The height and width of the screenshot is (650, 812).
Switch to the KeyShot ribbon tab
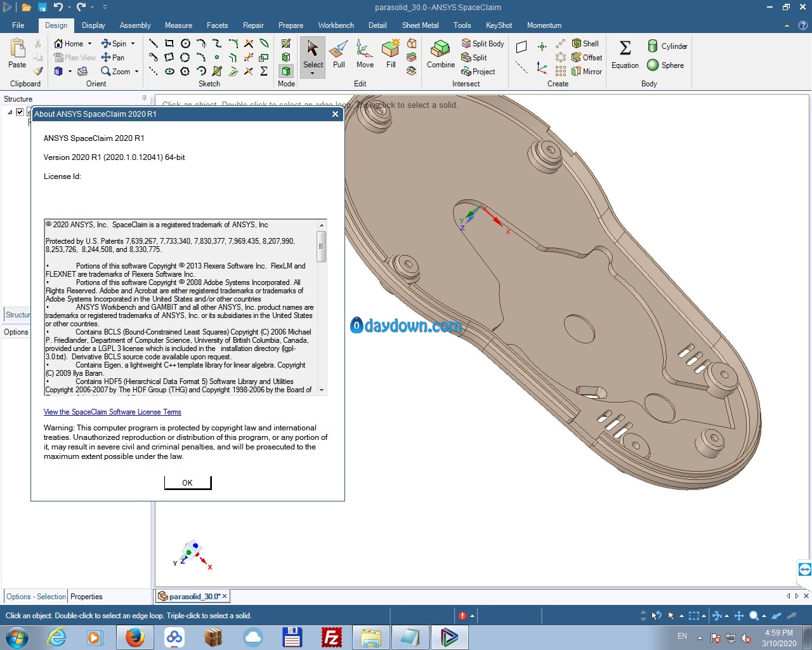tap(499, 25)
